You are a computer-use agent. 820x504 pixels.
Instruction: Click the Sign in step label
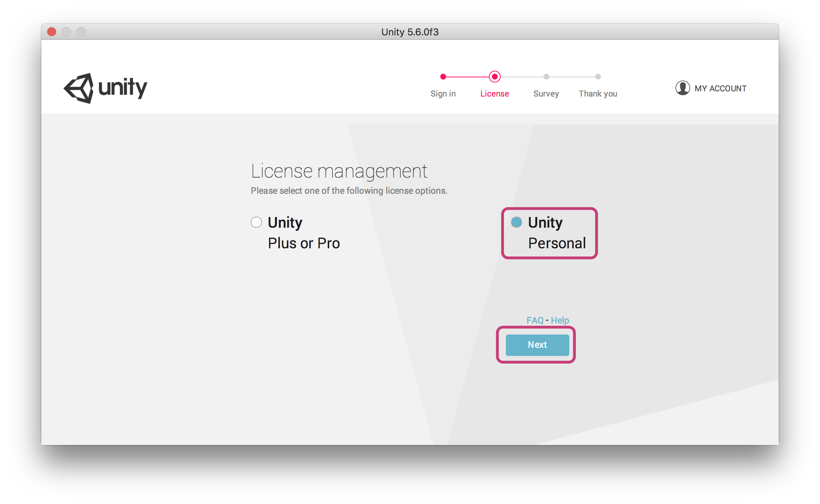click(x=443, y=94)
